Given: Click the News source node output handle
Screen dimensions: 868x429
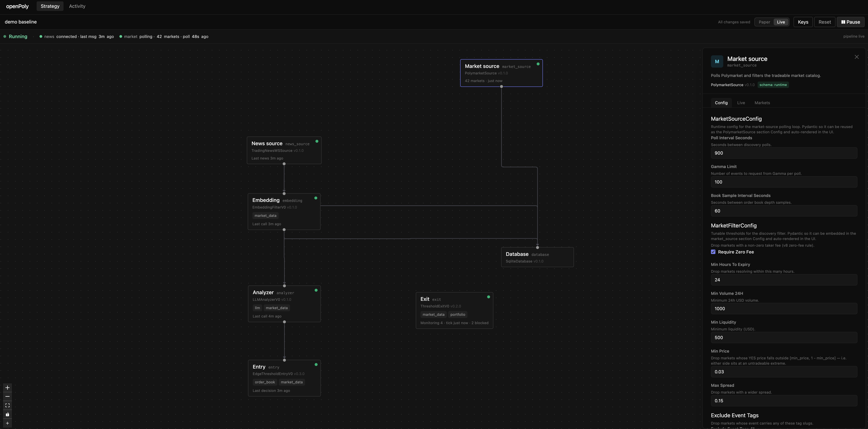Looking at the screenshot, I should (284, 164).
